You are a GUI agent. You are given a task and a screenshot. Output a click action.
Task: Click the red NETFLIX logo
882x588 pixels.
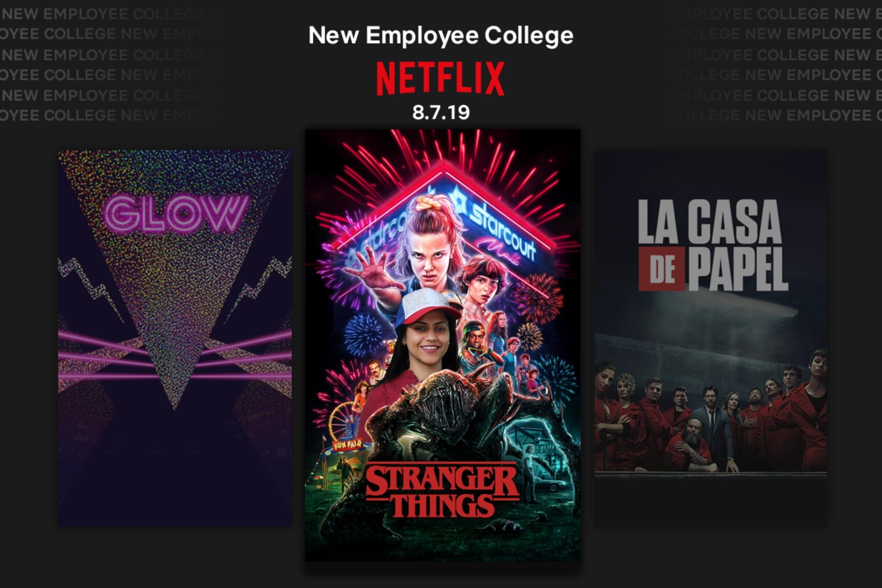(440, 78)
